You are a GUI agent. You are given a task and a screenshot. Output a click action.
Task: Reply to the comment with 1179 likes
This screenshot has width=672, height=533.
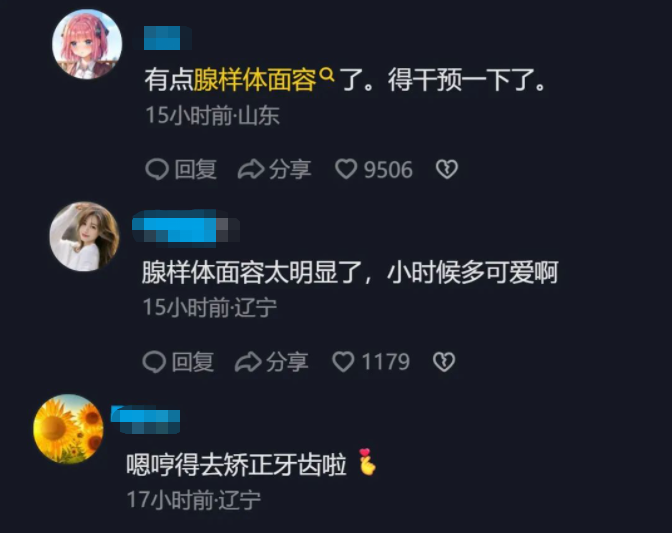[178, 362]
